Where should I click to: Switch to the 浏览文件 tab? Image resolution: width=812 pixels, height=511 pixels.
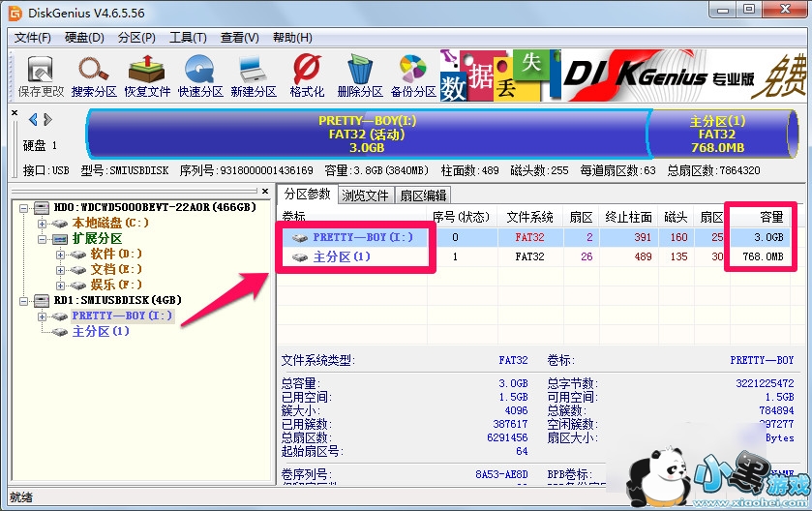(365, 195)
